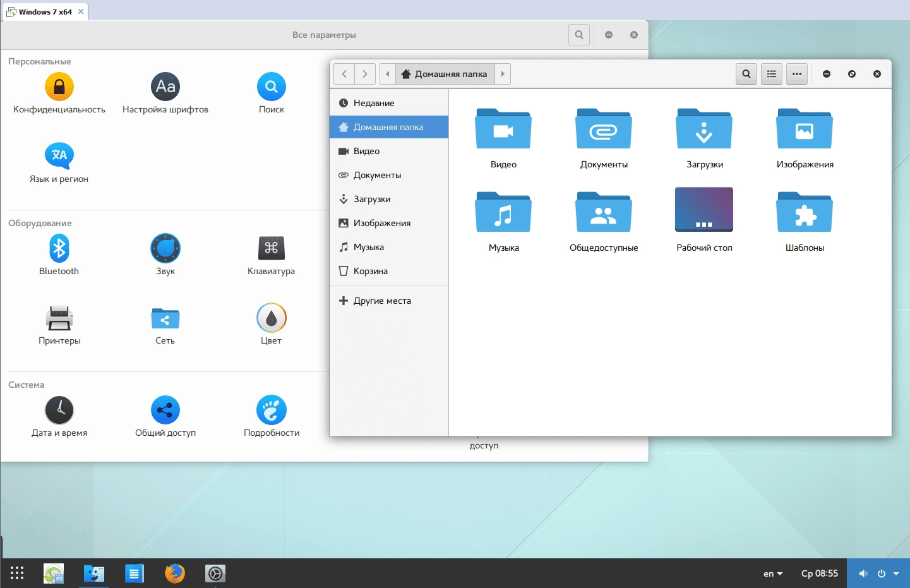Image resolution: width=910 pixels, height=588 pixels.
Task: Select the Видео folder icon
Action: [503, 129]
